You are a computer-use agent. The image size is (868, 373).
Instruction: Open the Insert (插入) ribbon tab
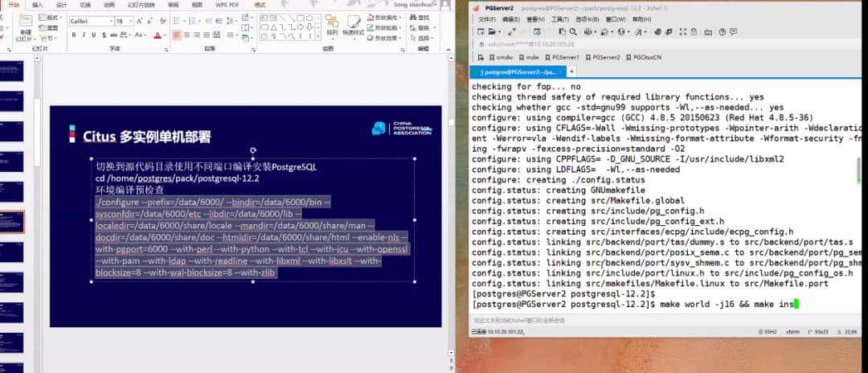(38, 5)
